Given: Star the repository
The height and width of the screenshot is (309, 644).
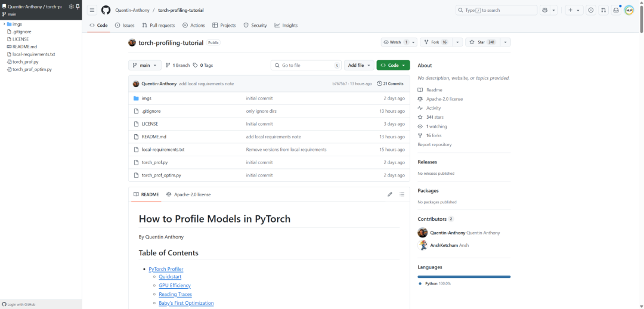Looking at the screenshot, I should click(482, 42).
